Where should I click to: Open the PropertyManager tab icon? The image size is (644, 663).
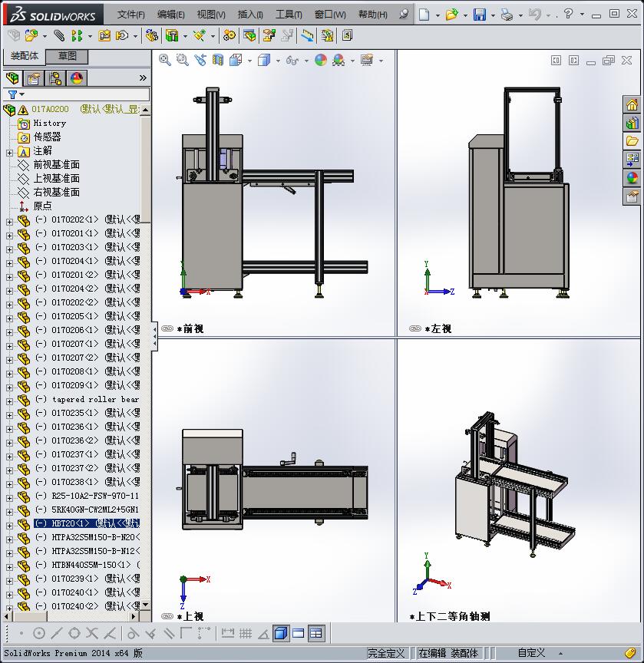[x=34, y=78]
